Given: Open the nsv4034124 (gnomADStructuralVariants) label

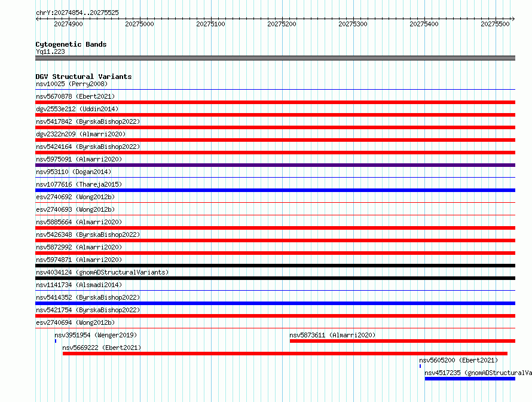Looking at the screenshot, I should (102, 272).
